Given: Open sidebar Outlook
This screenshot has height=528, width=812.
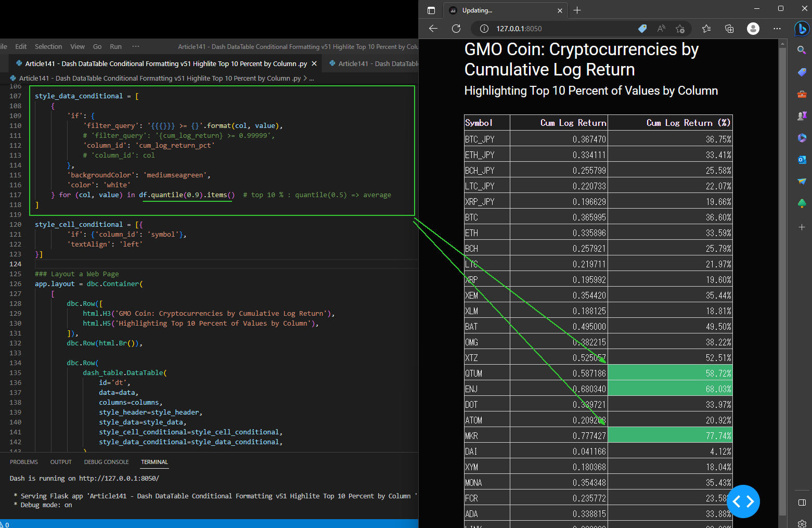Looking at the screenshot, I should 802,160.
